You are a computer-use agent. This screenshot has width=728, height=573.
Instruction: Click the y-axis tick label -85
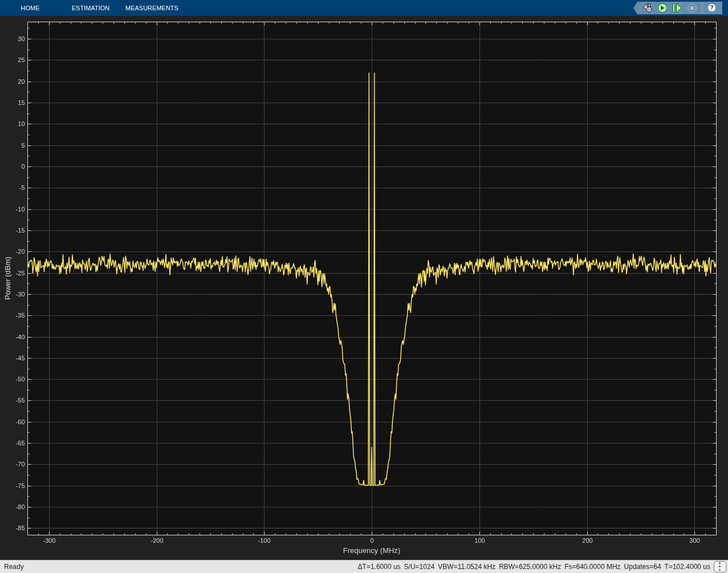(20, 528)
